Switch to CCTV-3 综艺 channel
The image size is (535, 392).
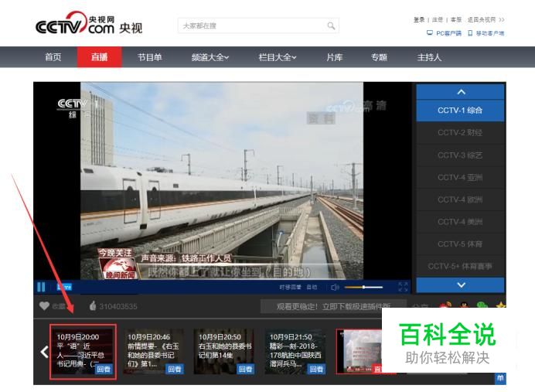[x=460, y=155]
